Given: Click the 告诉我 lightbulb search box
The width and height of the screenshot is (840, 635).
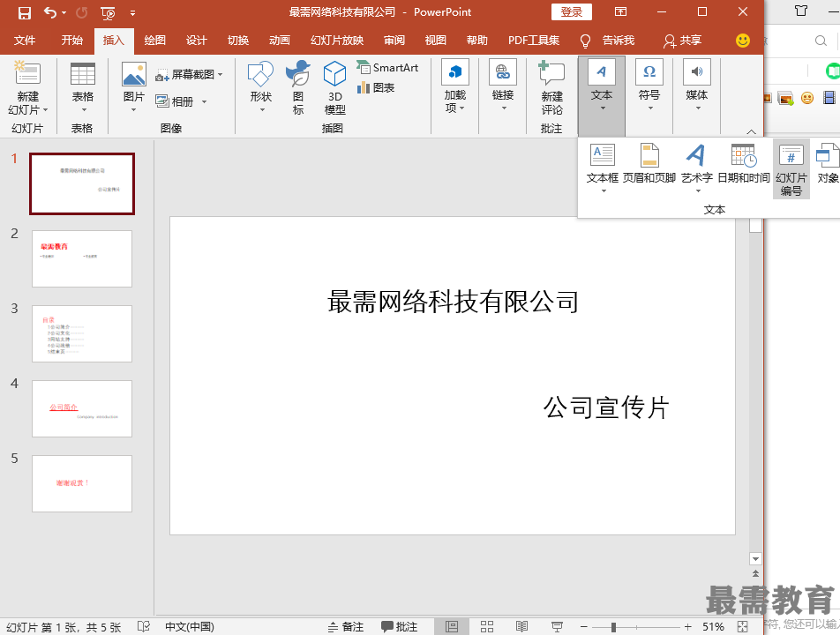Looking at the screenshot, I should tap(607, 41).
